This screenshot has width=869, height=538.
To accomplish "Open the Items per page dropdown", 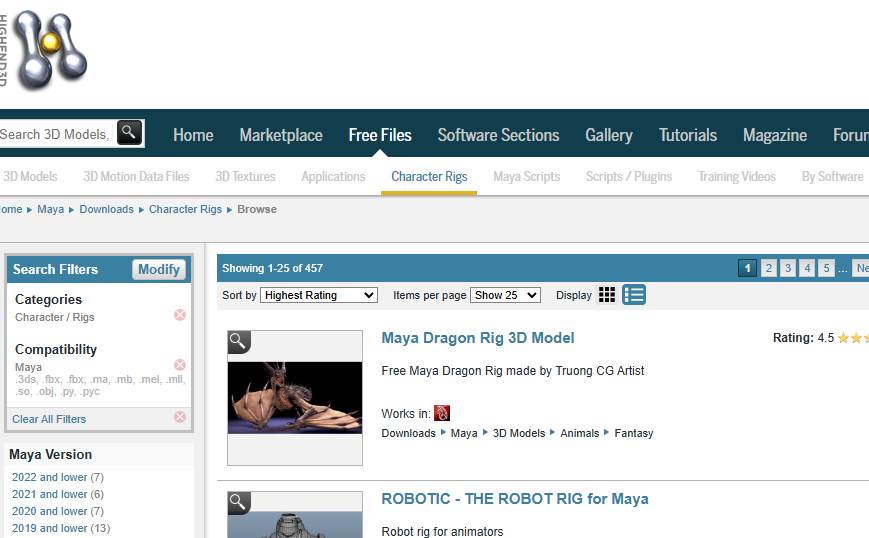I will (505, 295).
